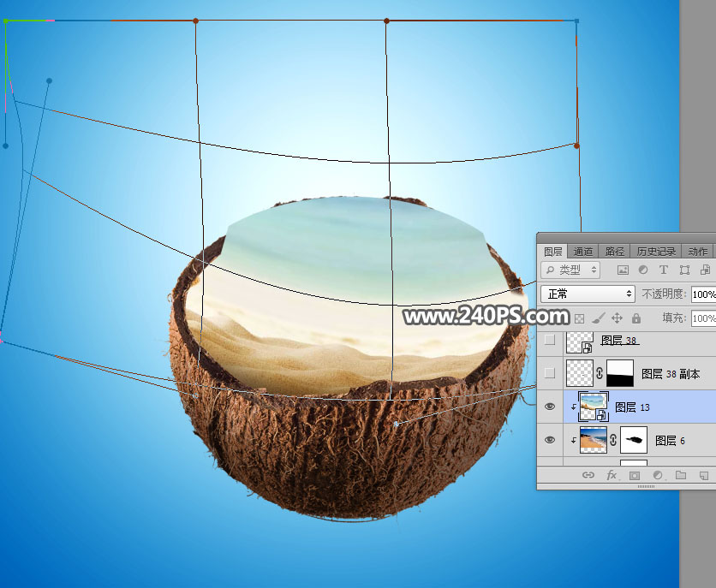Select layer name 图层 13
The width and height of the screenshot is (716, 588).
click(632, 407)
